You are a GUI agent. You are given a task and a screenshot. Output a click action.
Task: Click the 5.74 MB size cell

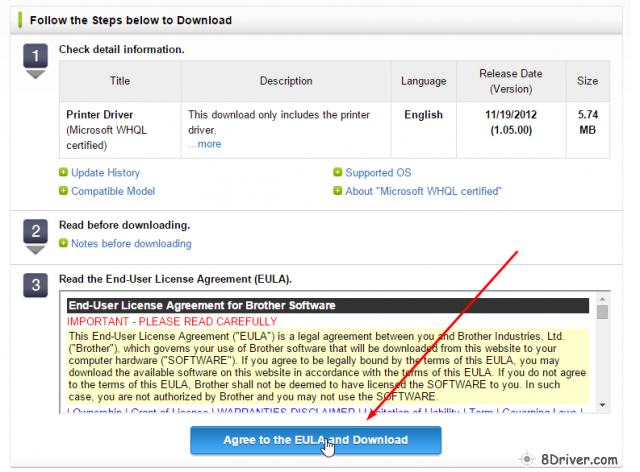point(588,130)
